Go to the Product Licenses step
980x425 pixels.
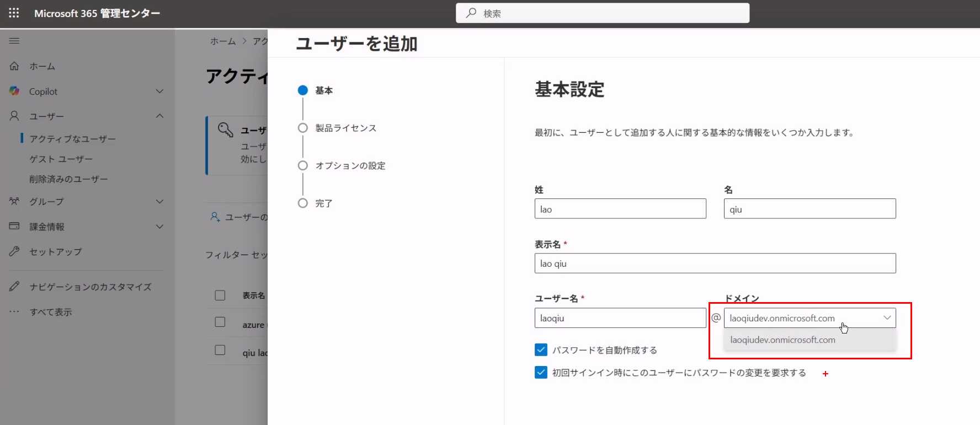click(x=345, y=128)
